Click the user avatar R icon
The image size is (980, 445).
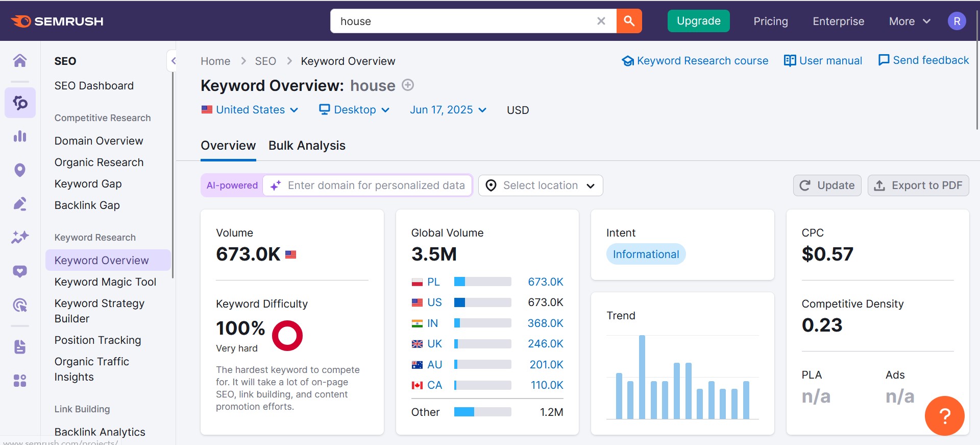pyautogui.click(x=957, y=21)
